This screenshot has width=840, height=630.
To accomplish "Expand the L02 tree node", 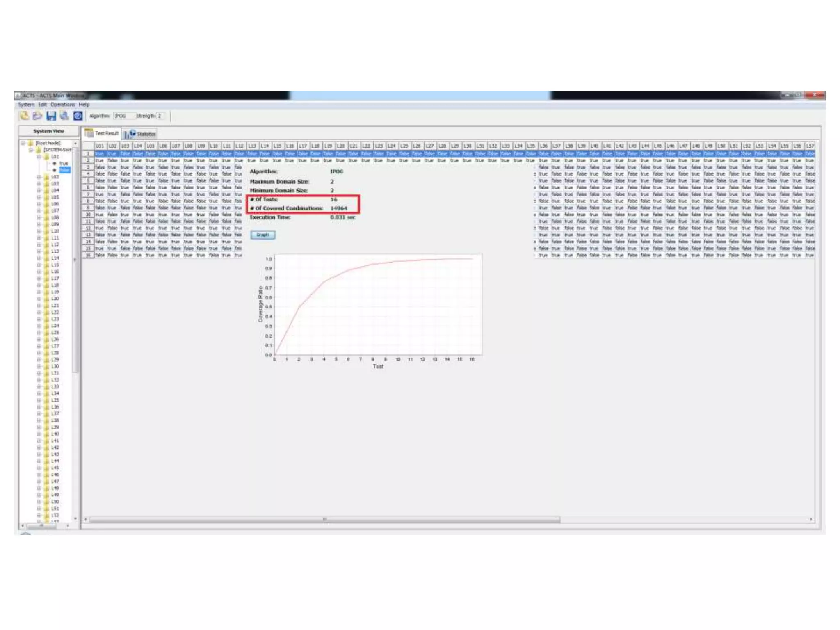I will pyautogui.click(x=39, y=177).
